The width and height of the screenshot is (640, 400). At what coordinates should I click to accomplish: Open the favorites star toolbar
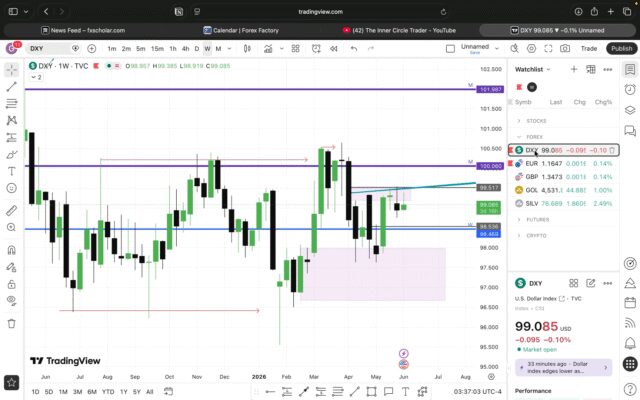point(11,383)
